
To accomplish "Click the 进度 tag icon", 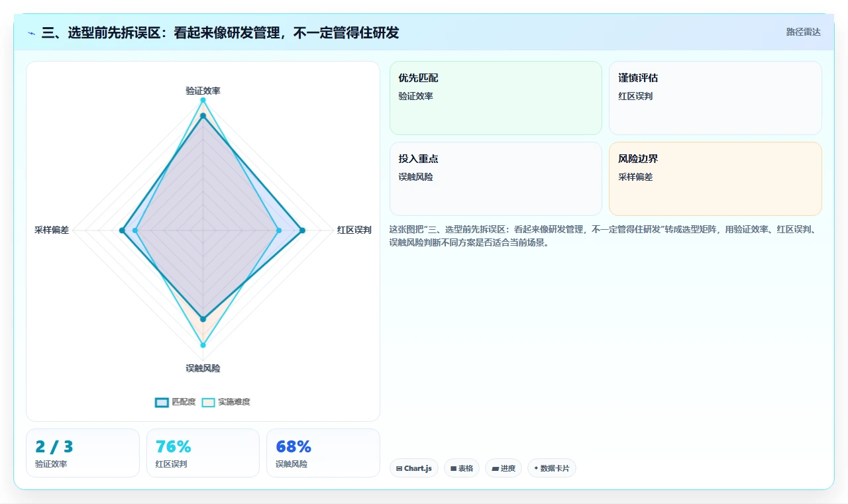I will (x=495, y=468).
